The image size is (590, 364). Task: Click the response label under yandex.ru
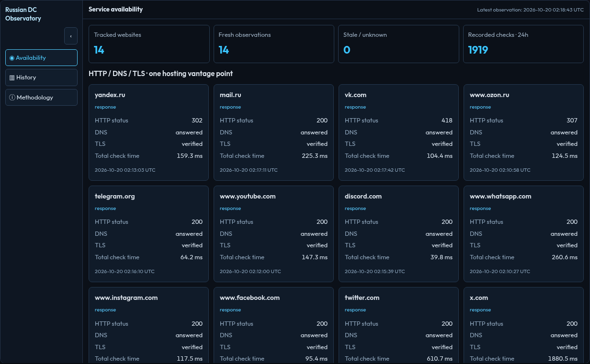tap(105, 107)
